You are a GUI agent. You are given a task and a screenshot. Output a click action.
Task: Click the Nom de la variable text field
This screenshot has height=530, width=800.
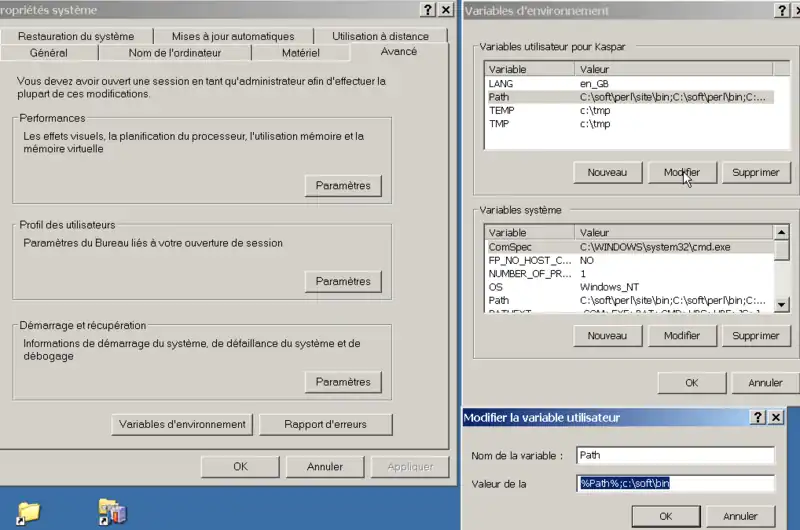pos(676,455)
